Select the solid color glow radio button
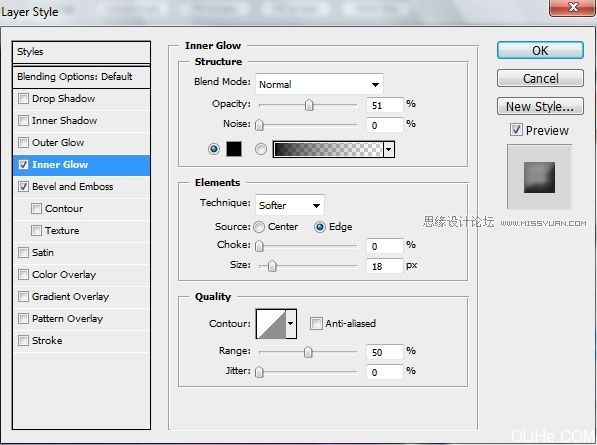The width and height of the screenshot is (597, 445). pyautogui.click(x=214, y=149)
